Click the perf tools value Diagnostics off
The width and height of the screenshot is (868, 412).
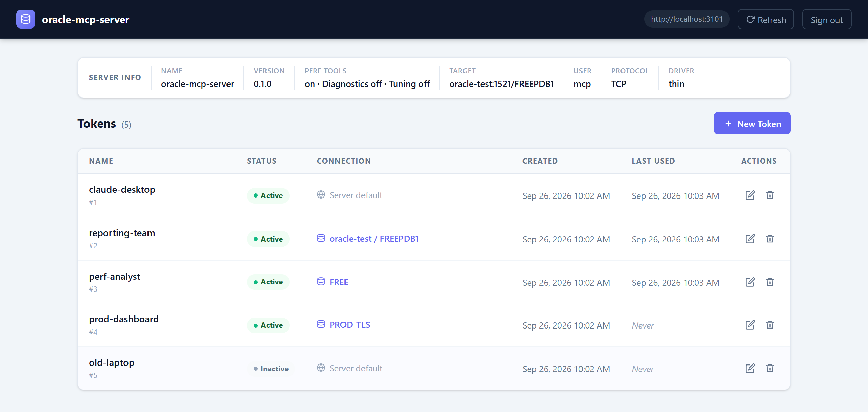click(x=352, y=84)
